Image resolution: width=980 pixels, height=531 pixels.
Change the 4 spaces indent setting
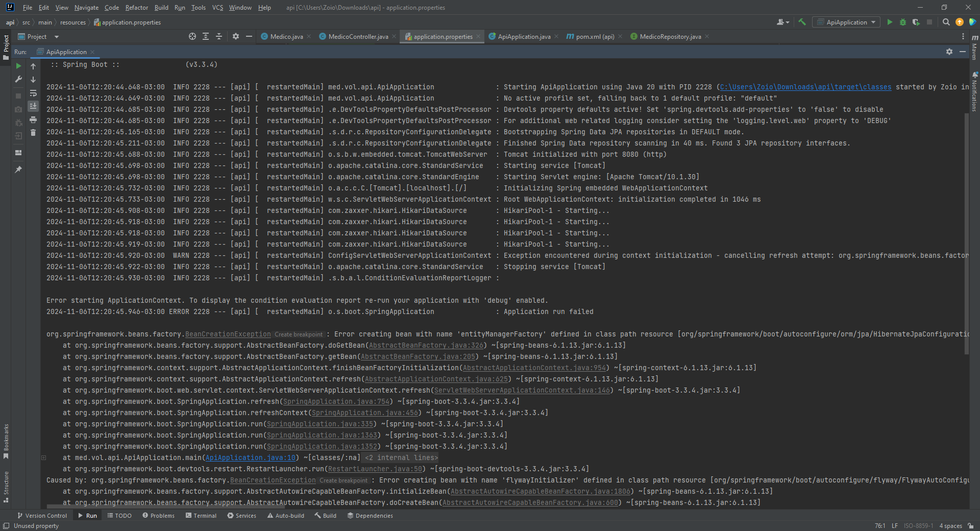(x=950, y=525)
